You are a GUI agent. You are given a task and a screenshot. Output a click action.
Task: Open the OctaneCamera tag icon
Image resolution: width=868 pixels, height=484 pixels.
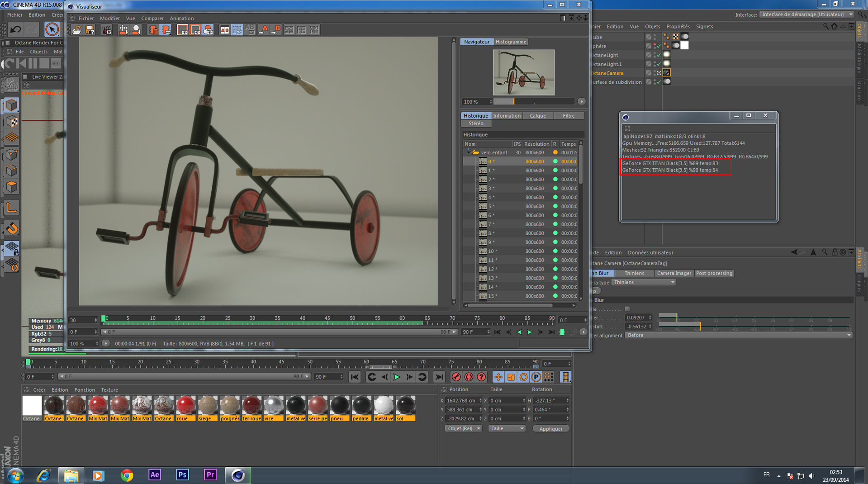pyautogui.click(x=667, y=73)
